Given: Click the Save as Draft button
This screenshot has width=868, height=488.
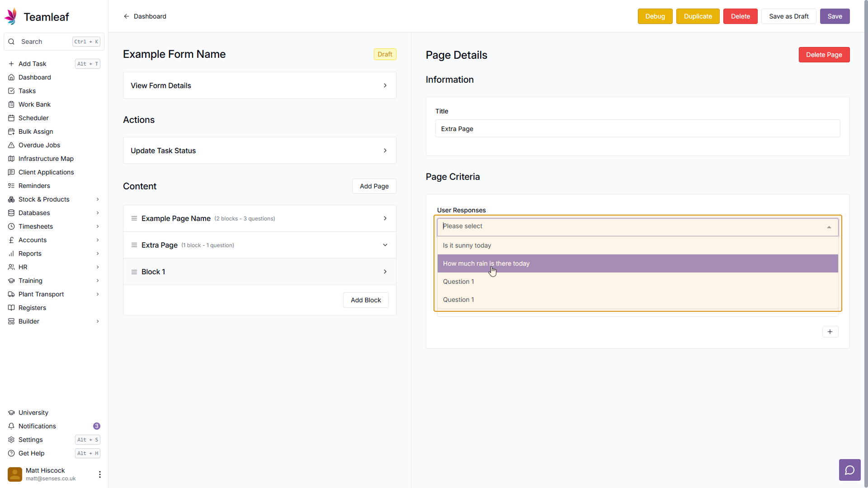Looking at the screenshot, I should tap(788, 16).
